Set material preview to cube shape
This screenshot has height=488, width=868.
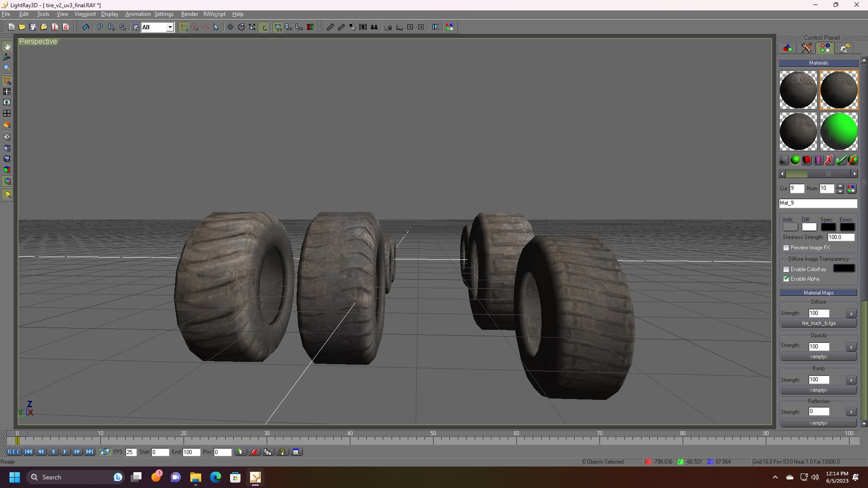(x=807, y=160)
